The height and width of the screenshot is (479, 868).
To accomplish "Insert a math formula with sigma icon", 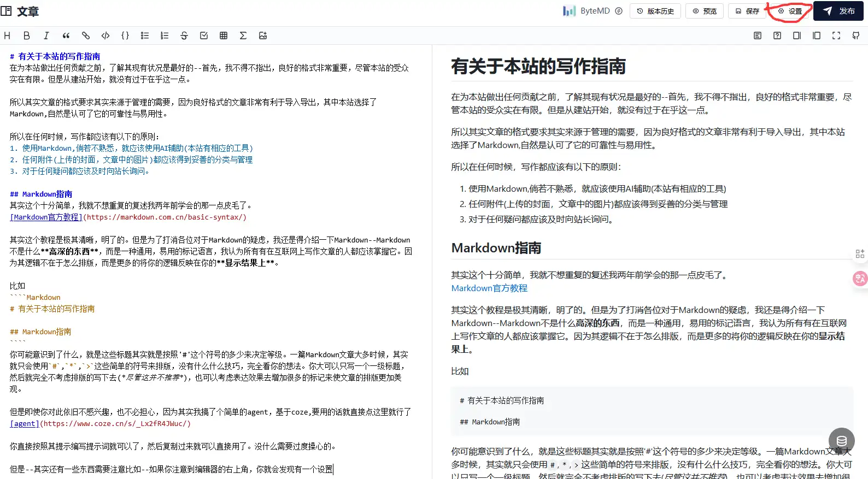I will (x=243, y=36).
